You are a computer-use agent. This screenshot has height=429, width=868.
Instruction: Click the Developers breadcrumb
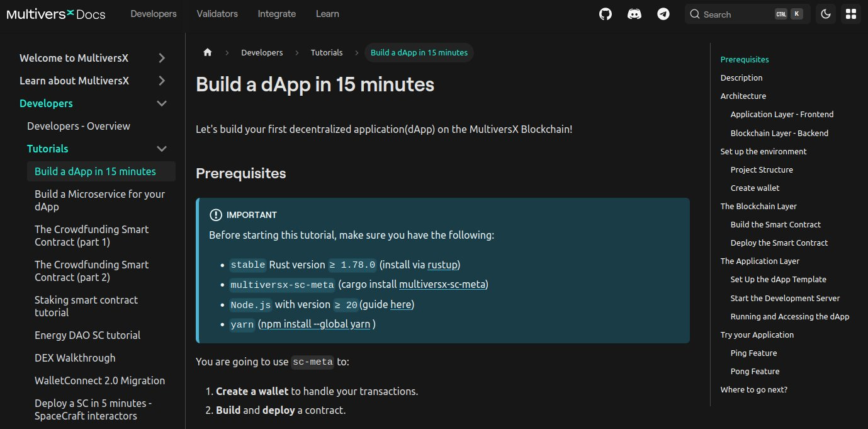click(x=262, y=52)
